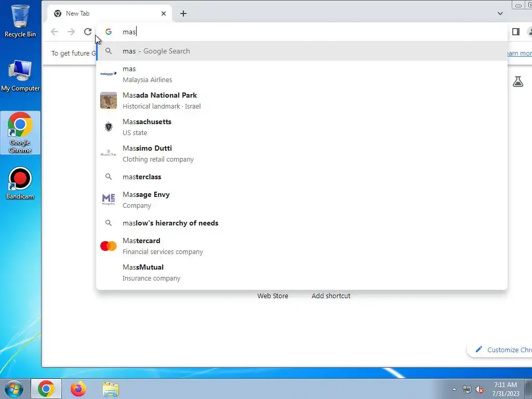Click the Massimo Dutti logo icon

[x=109, y=153]
